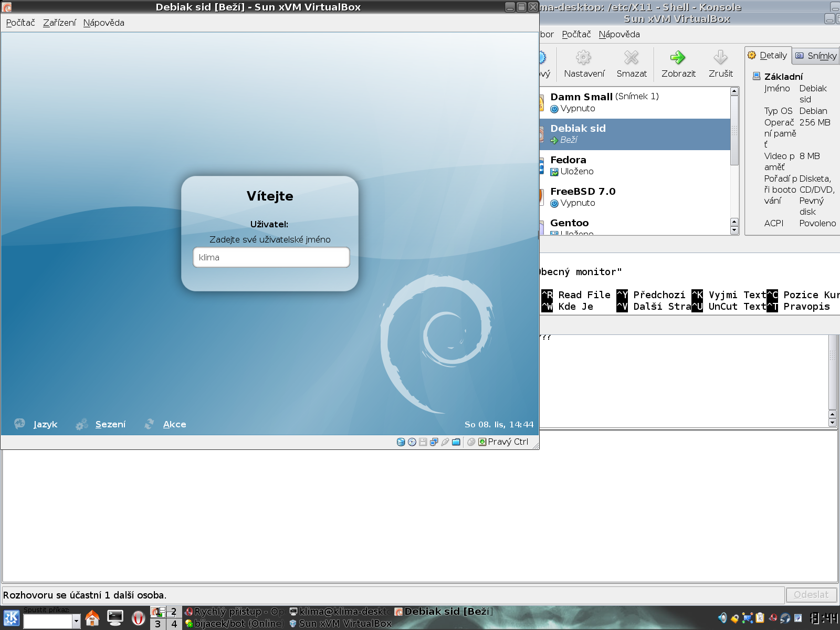Click the Odeslat send button
This screenshot has height=630, width=840.
pyautogui.click(x=811, y=595)
